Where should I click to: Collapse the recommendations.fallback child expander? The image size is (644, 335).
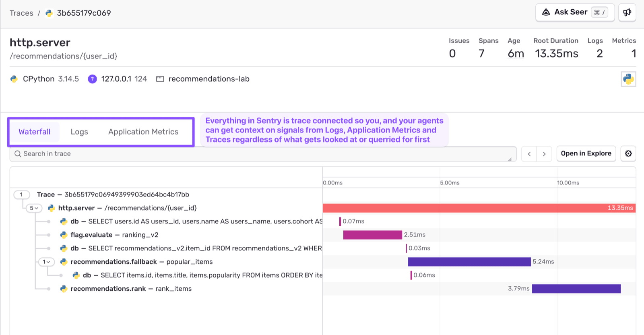point(46,262)
